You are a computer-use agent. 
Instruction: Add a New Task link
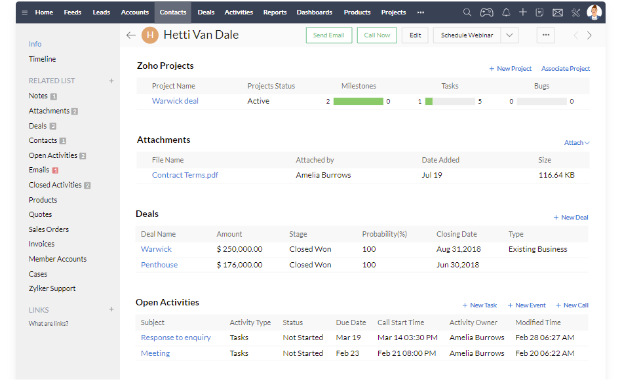pyautogui.click(x=480, y=305)
